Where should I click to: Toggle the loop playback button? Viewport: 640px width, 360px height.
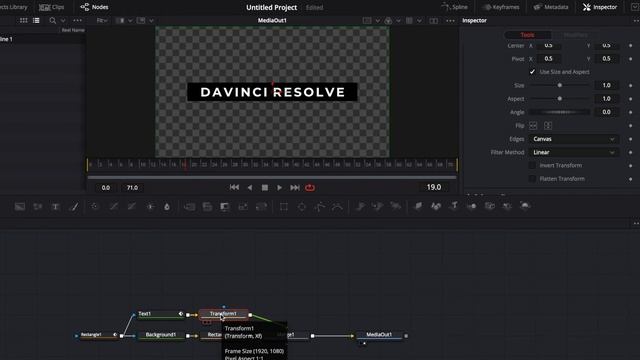pos(310,188)
